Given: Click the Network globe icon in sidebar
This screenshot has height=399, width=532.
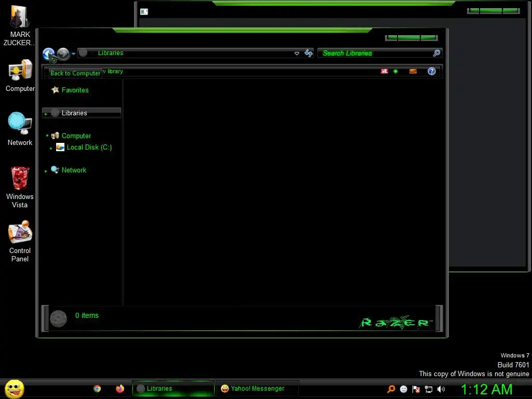Looking at the screenshot, I should 55,170.
